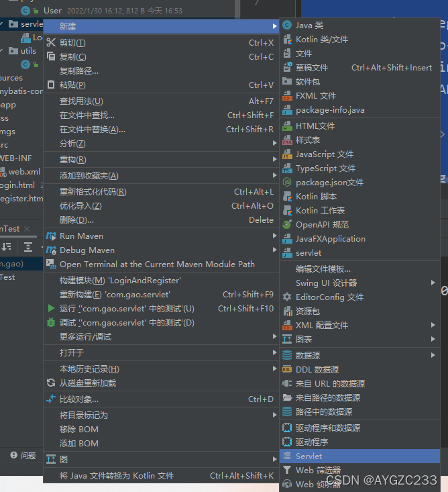Choose 添加 BOM menu entry
Screen dimensions: 448x492
(x=161, y=444)
